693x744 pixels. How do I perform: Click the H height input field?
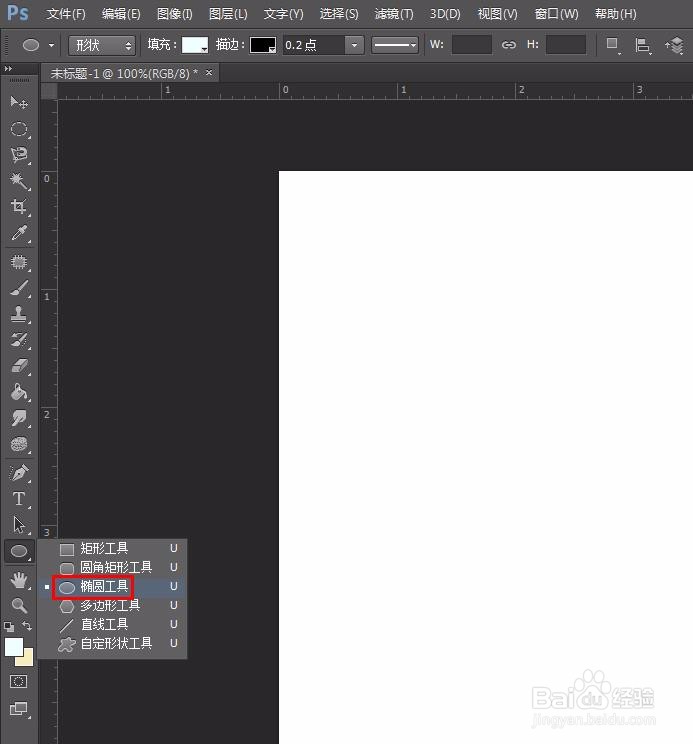[566, 45]
